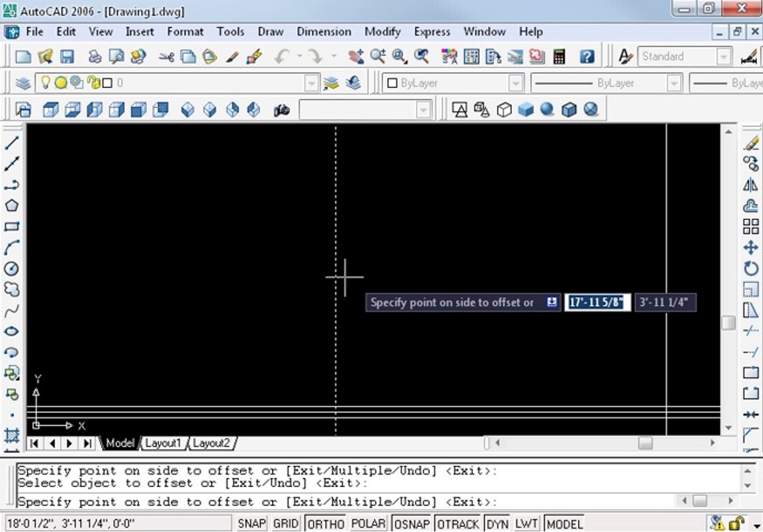Click the horizontal scrollbar thumb of drawing area
This screenshot has height=532, width=763.
(x=645, y=443)
